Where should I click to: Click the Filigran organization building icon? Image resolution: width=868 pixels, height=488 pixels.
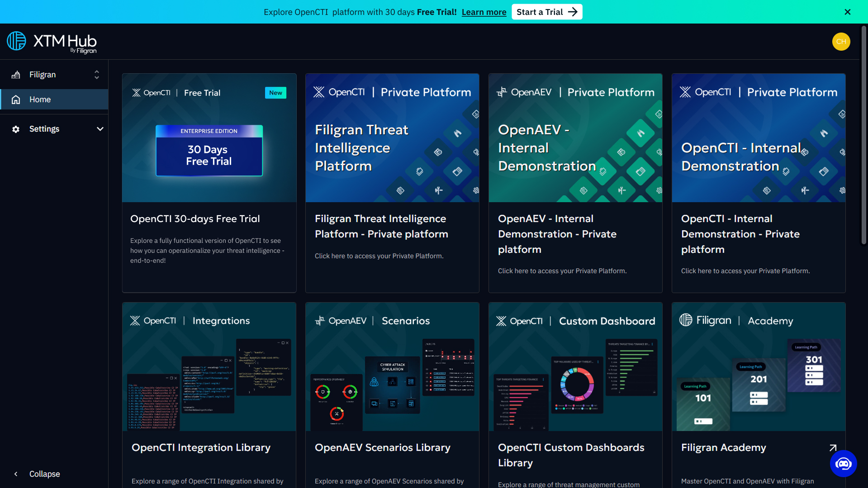(16, 75)
